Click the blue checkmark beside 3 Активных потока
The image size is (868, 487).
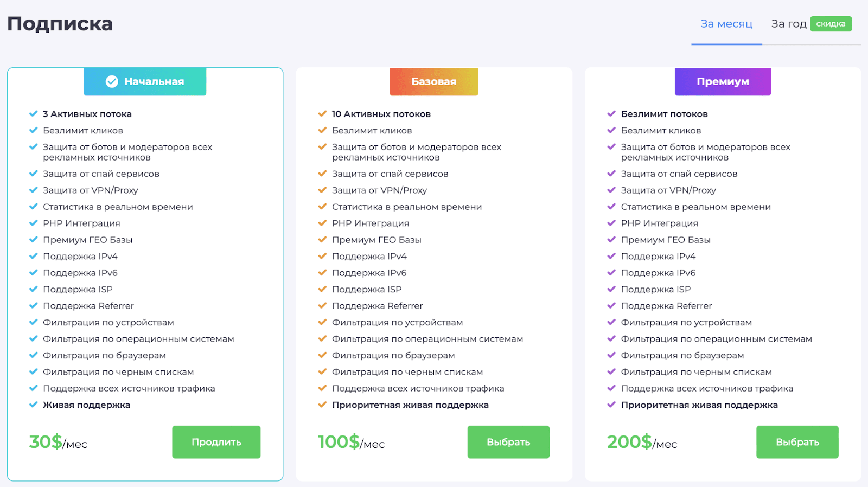[x=34, y=114]
